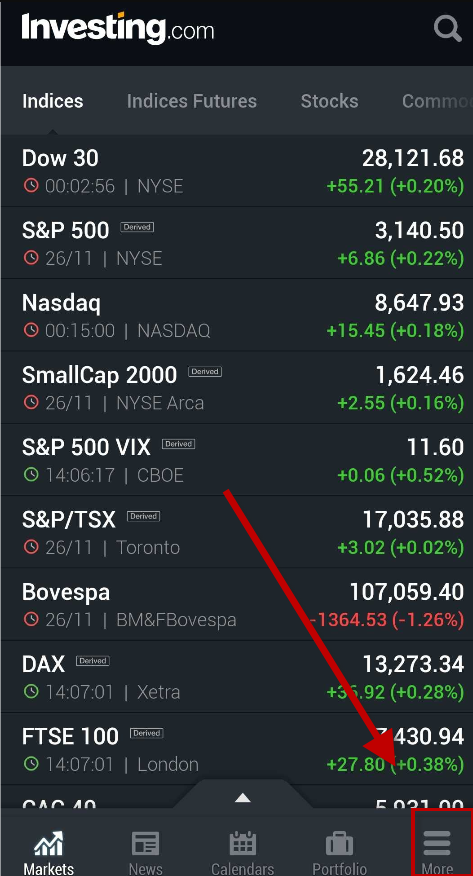Click the green clock icon under DAX
This screenshot has height=876, width=473.
click(31, 692)
